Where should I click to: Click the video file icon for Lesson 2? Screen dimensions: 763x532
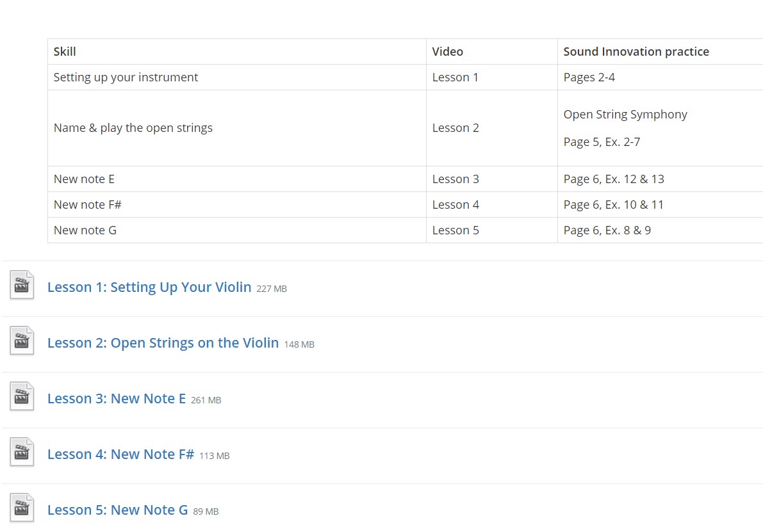[x=22, y=341]
